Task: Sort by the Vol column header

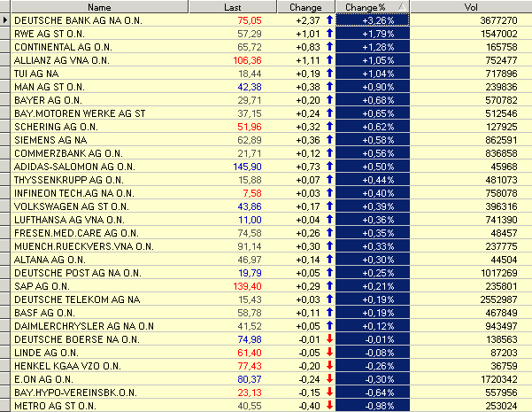Action: [471, 7]
